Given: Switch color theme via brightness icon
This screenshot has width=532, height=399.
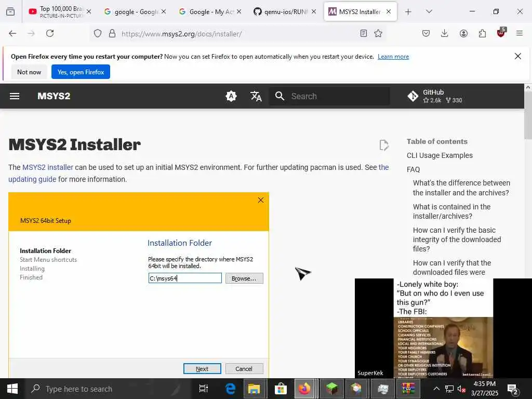Looking at the screenshot, I should point(231,96).
